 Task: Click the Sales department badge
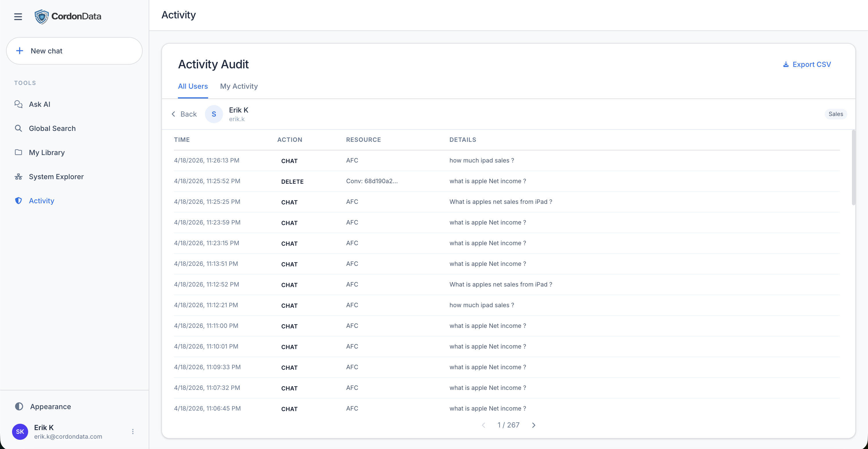[835, 114]
